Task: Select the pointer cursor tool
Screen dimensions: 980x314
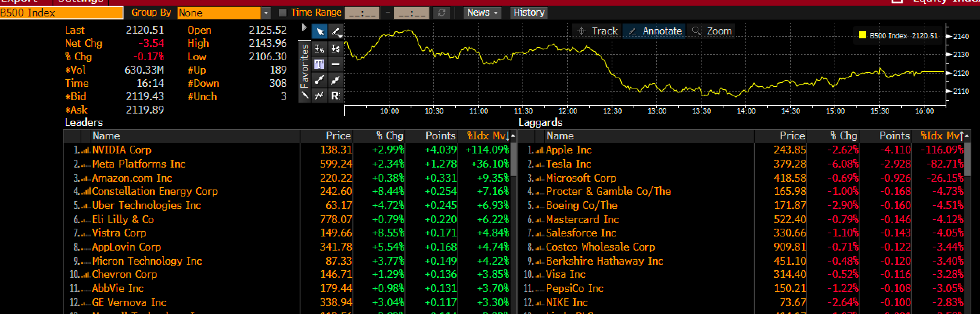Action: [x=319, y=32]
